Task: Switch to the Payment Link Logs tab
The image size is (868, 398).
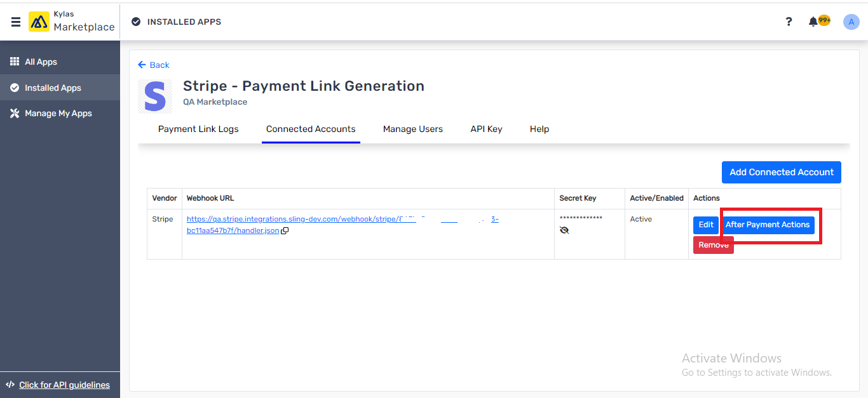Action: coord(198,129)
